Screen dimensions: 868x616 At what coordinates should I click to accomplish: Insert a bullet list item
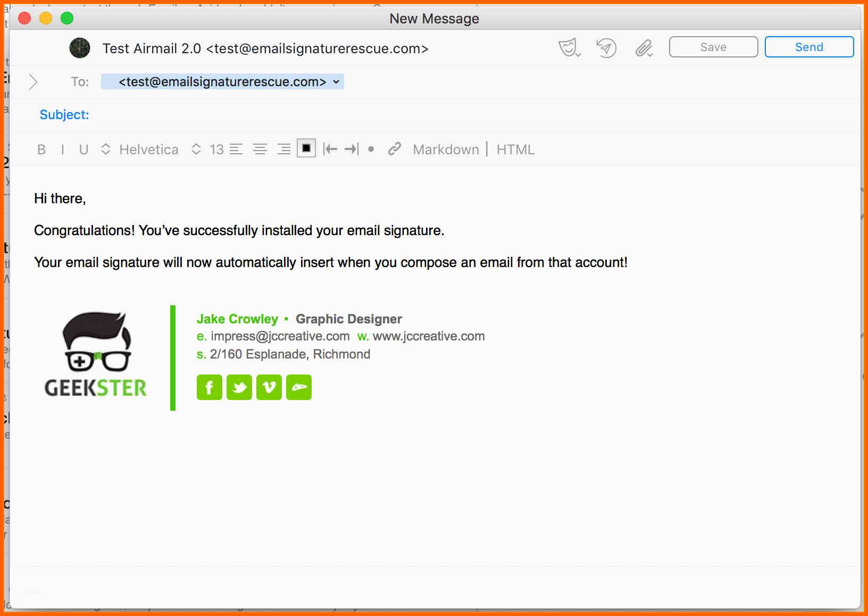point(371,149)
